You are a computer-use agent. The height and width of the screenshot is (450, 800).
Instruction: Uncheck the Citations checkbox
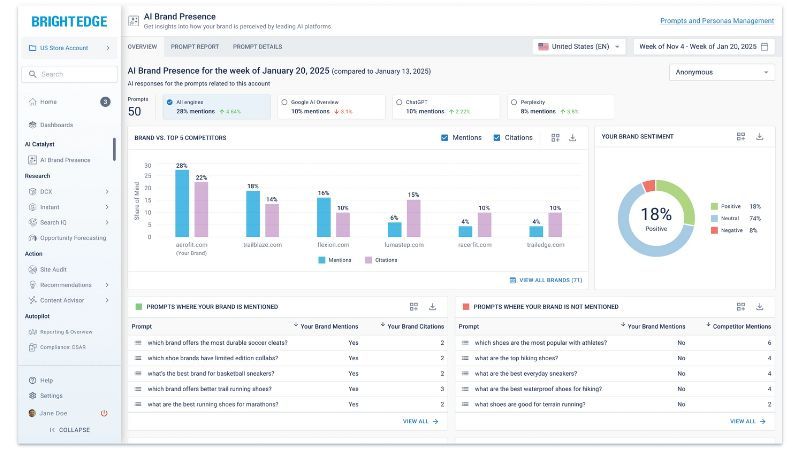(497, 138)
